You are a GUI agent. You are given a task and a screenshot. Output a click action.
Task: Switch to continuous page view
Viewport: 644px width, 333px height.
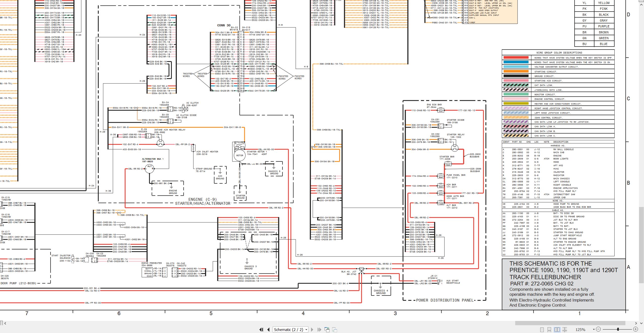coord(549,329)
